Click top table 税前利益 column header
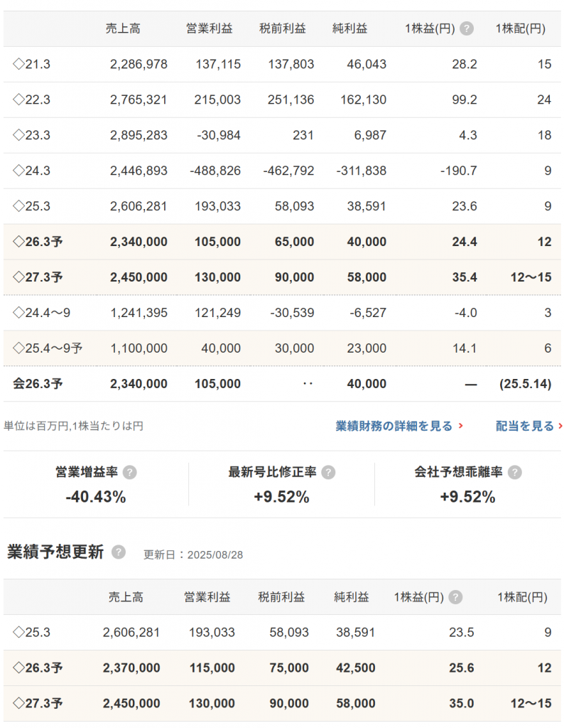 tap(283, 28)
